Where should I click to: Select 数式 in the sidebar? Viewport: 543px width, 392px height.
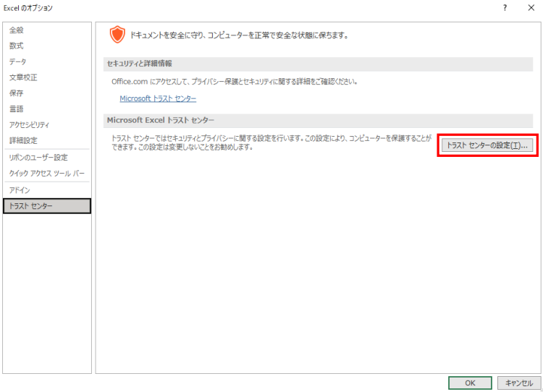pyautogui.click(x=17, y=46)
